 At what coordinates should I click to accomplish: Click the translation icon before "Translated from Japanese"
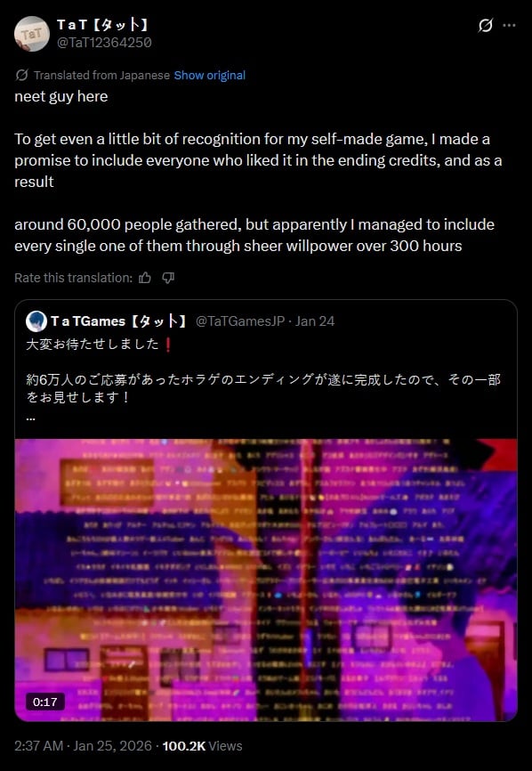(x=21, y=76)
